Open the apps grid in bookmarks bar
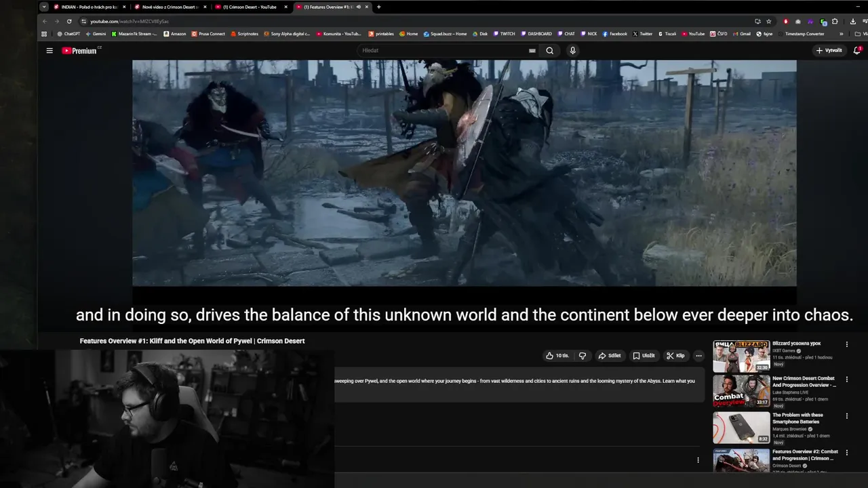 coord(44,34)
